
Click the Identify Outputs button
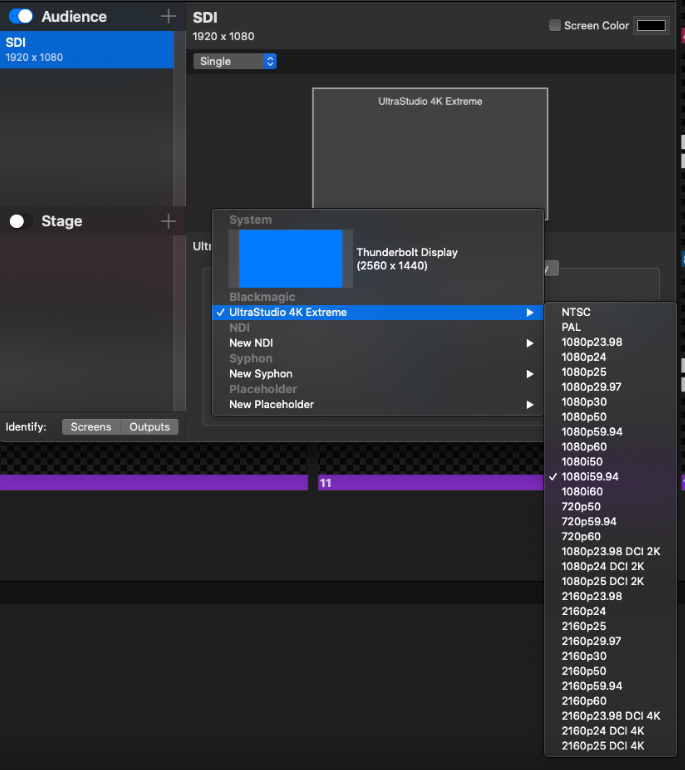click(x=150, y=427)
